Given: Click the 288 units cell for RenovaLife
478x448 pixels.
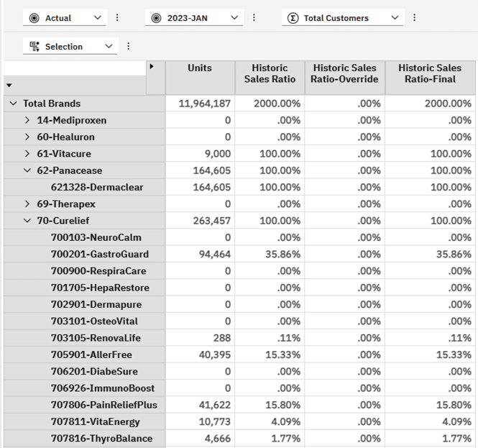Looking at the screenshot, I should pyautogui.click(x=200, y=338).
